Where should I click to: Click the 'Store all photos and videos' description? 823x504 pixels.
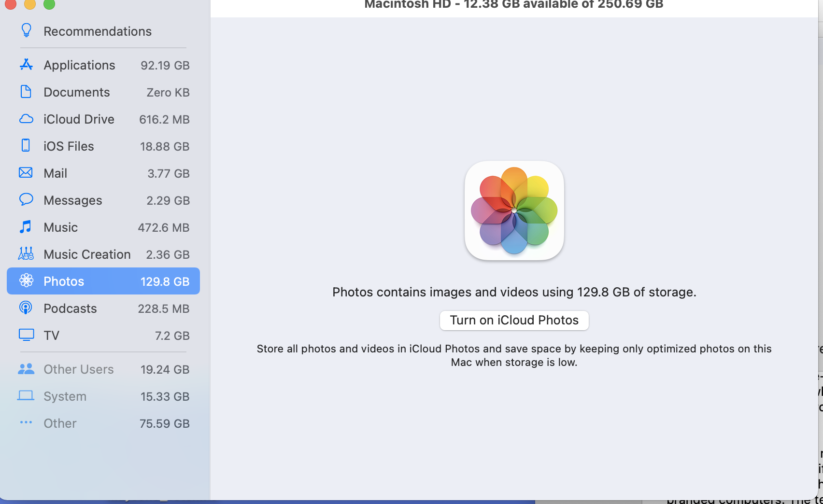click(x=514, y=355)
